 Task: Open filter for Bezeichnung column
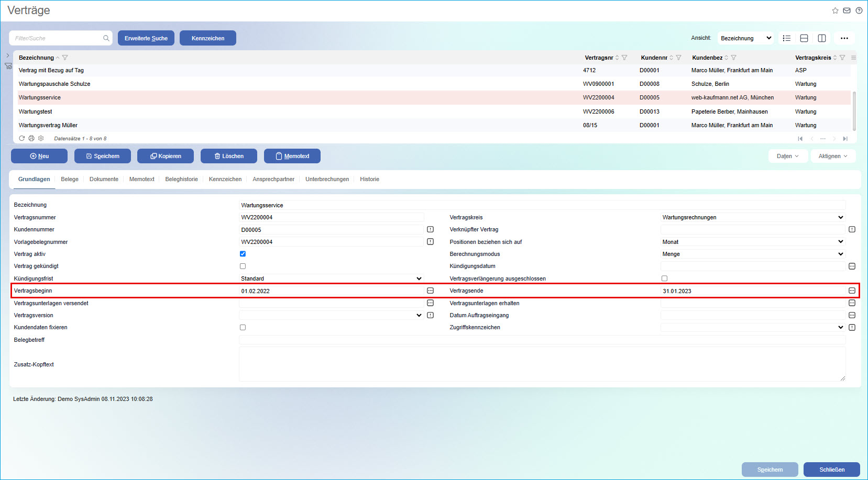pos(65,58)
